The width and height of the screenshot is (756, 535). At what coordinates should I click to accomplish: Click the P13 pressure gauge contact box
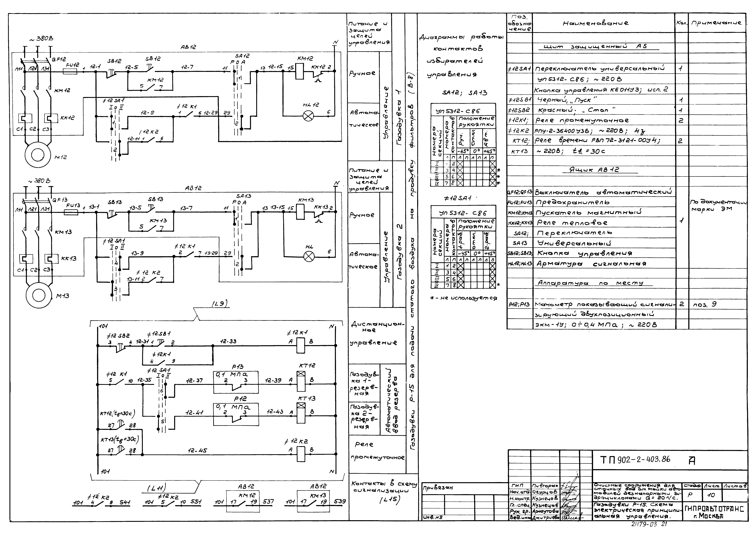236,382
